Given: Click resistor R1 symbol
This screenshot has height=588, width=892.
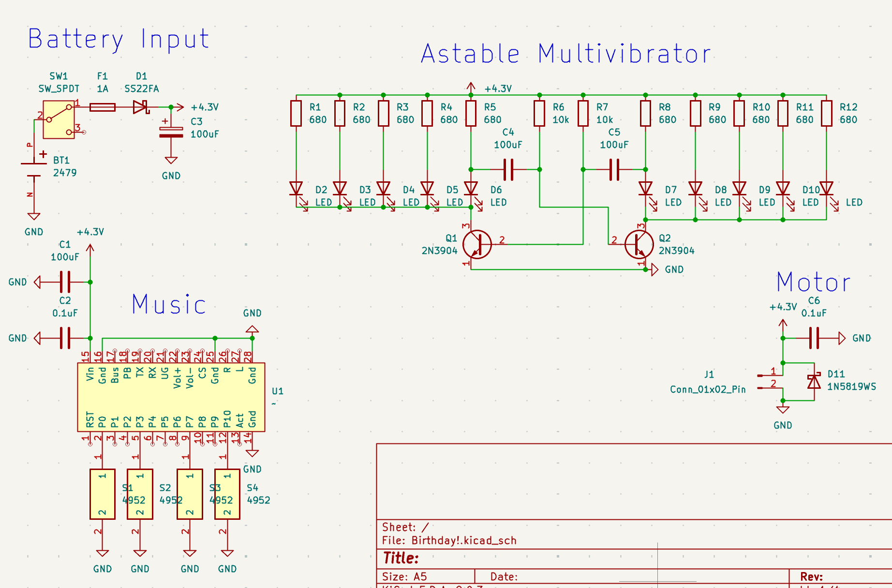Looking at the screenshot, I should 296,113.
